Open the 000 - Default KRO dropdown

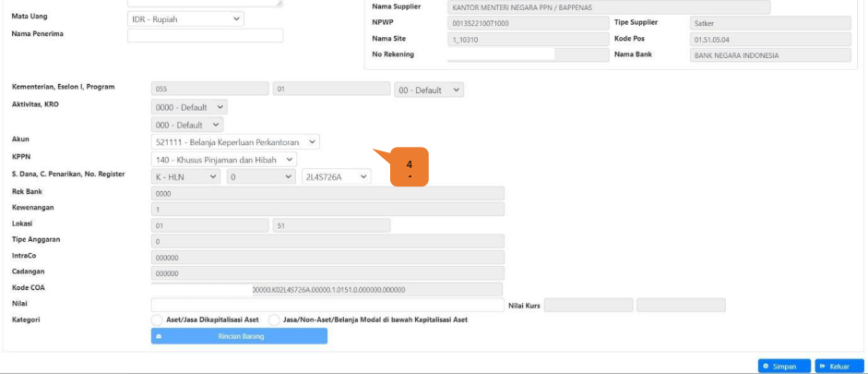tap(187, 124)
